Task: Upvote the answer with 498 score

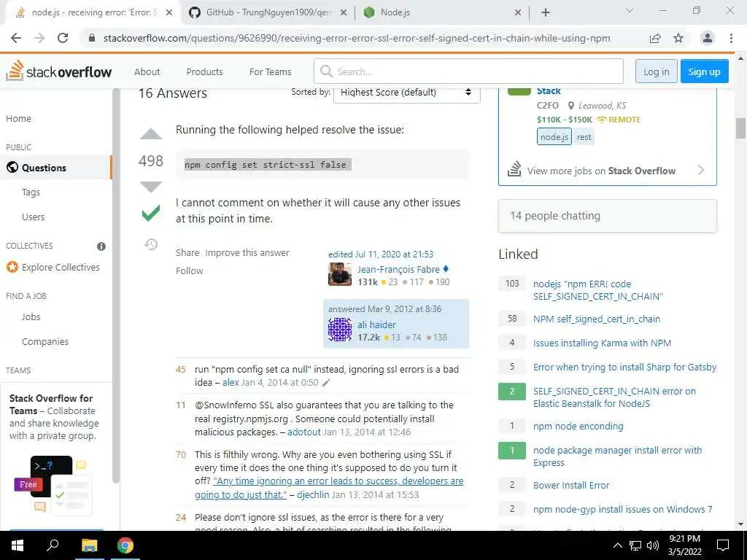Action: 151,134
